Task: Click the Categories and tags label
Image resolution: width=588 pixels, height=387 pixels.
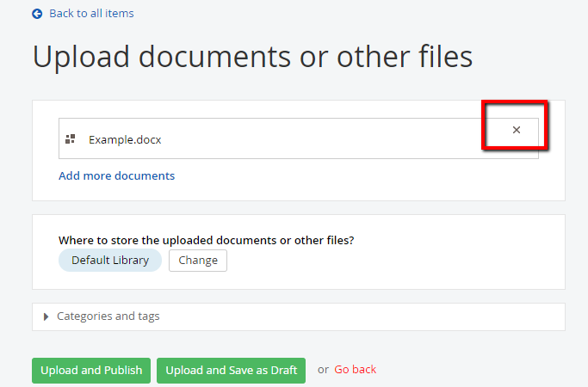Action: [x=108, y=316]
